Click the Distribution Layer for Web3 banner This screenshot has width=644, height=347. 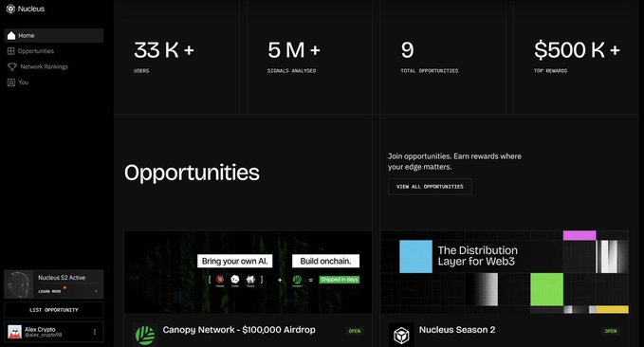coord(505,272)
